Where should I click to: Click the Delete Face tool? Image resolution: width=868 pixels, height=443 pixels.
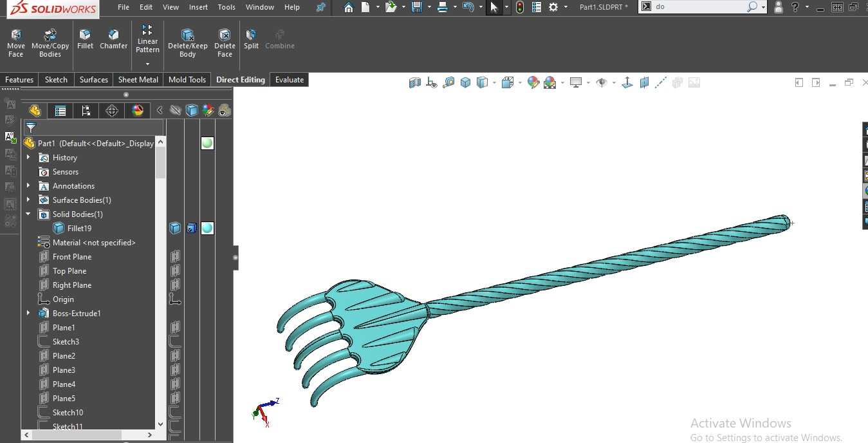(225, 43)
